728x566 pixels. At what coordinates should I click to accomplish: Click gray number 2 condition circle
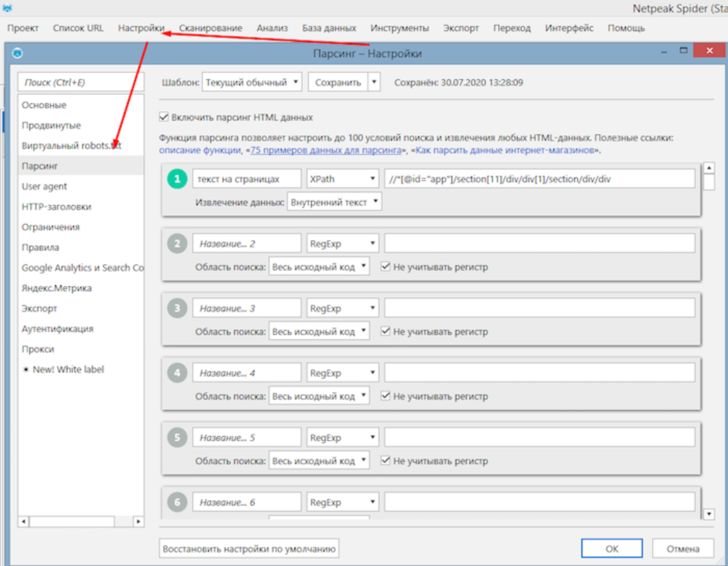coord(177,243)
